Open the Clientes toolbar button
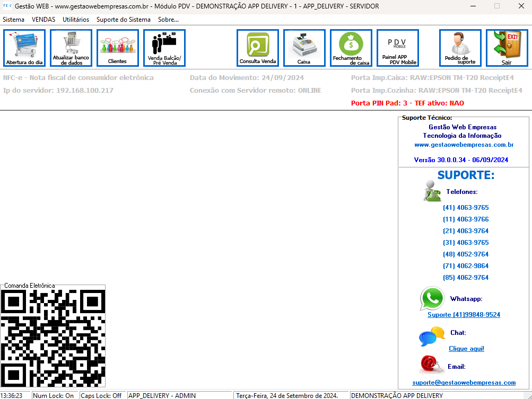Viewport: 532px width, 399px height. tap(117, 48)
